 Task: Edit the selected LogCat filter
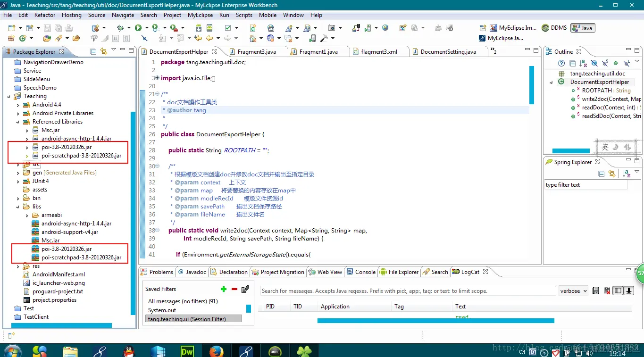245,289
